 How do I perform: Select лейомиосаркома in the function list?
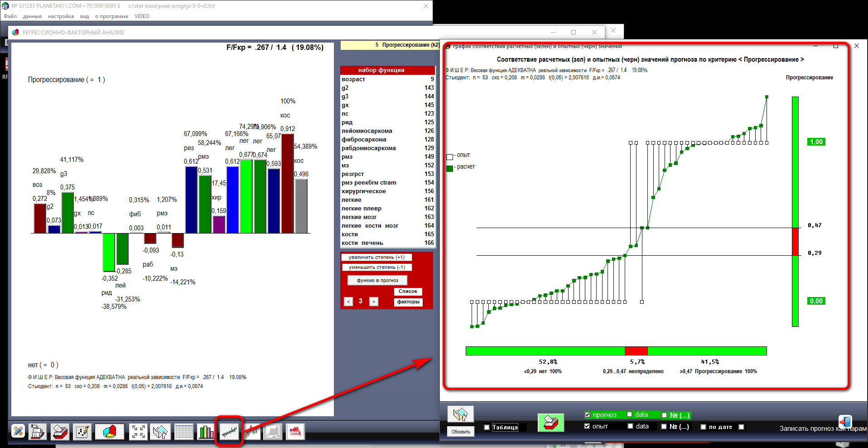367,131
